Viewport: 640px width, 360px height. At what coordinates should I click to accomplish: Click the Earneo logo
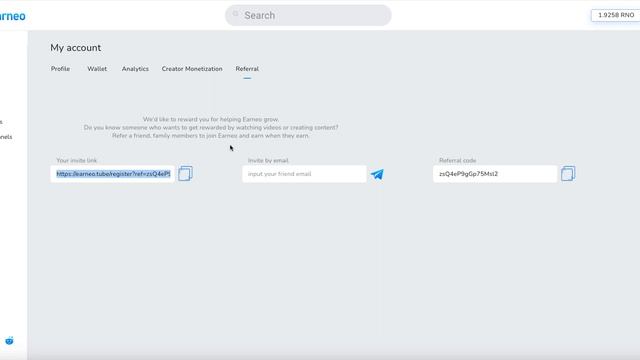click(x=12, y=16)
